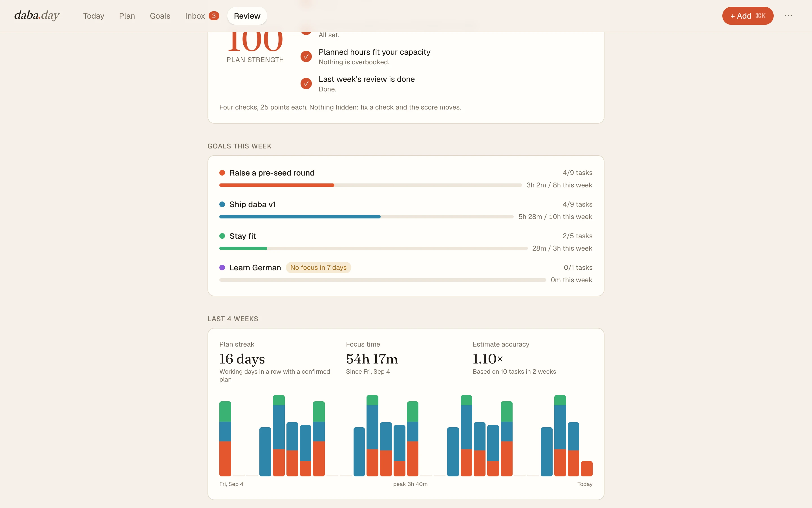Select the Review tab
Viewport: 812px width, 508px height.
pos(247,16)
